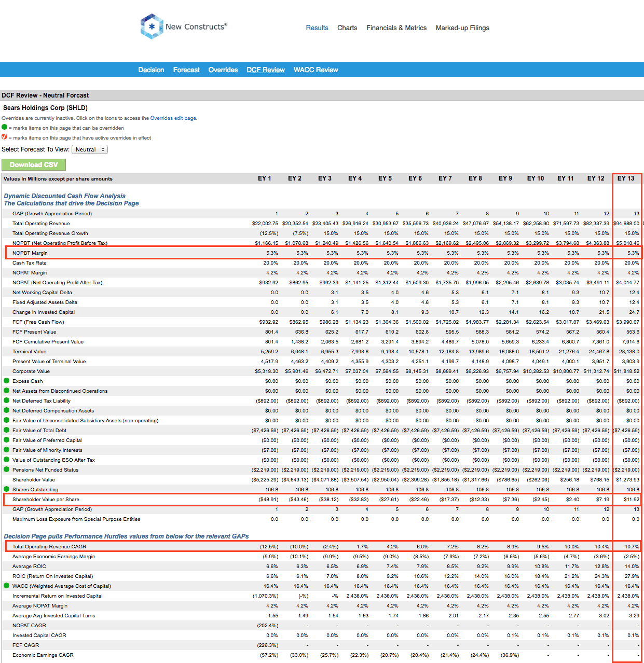Click the Maximum Loss Exposure from Special Purpose Entities label
The height and width of the screenshot is (663, 644).
click(76, 519)
